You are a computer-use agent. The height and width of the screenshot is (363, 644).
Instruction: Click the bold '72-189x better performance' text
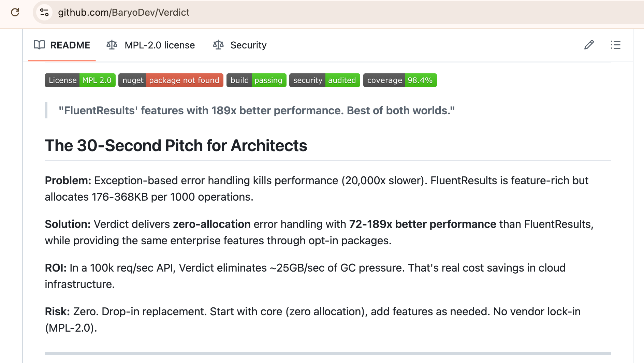click(423, 224)
